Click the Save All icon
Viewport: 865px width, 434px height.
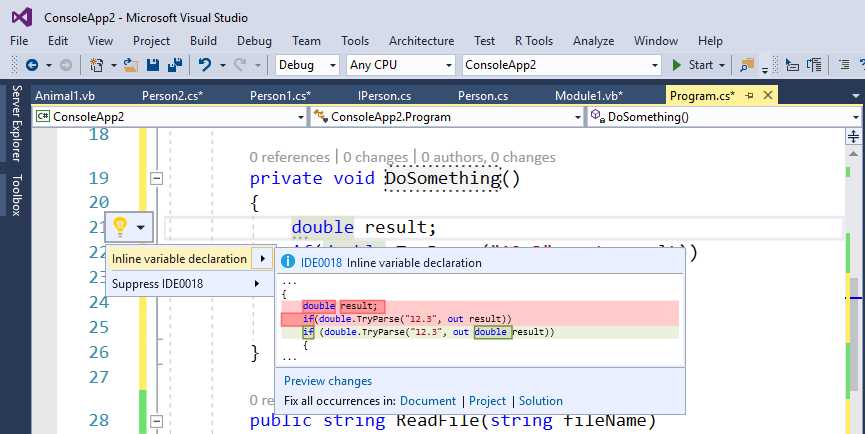(175, 65)
